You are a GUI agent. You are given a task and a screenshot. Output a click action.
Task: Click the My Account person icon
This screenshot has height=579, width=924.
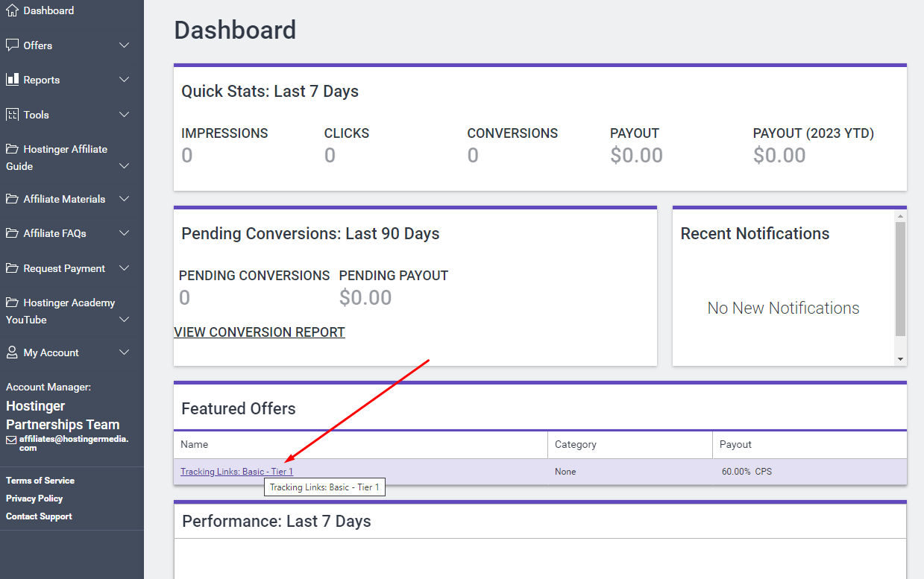[12, 352]
